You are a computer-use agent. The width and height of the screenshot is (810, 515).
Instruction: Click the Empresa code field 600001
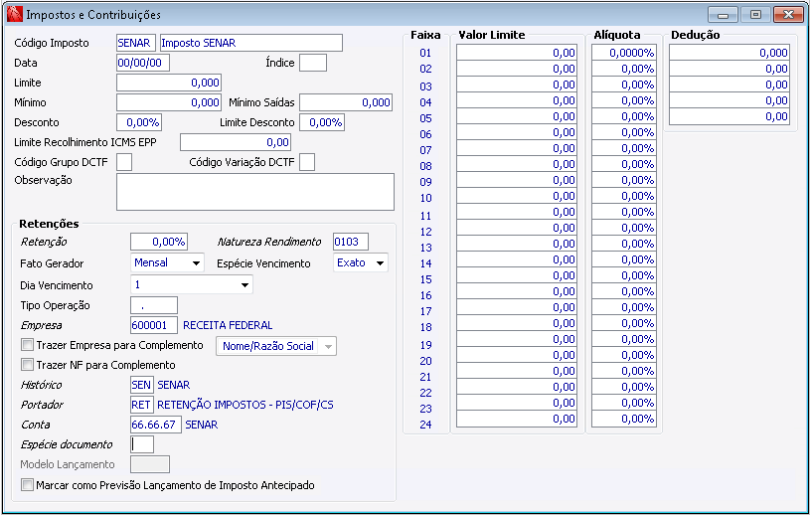(x=154, y=325)
